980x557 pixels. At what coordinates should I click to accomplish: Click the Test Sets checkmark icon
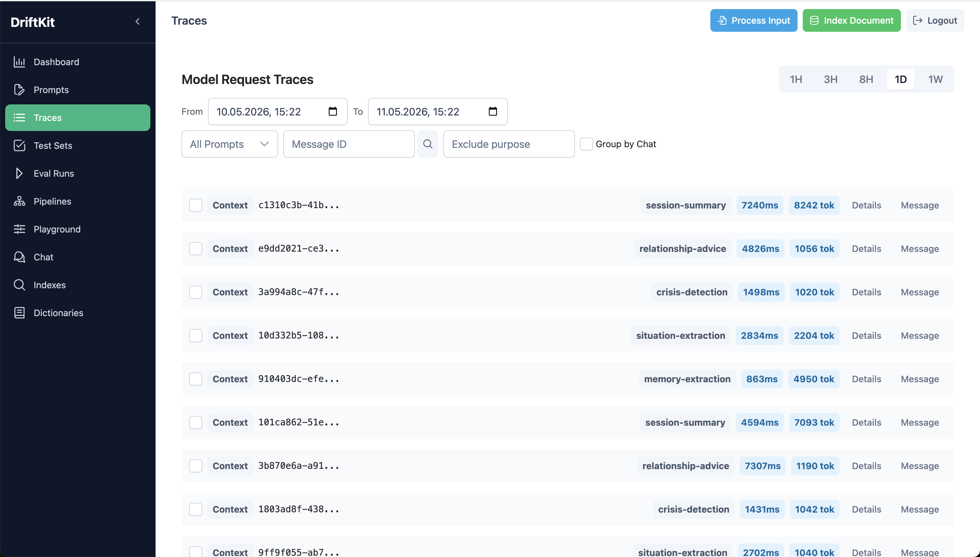pyautogui.click(x=19, y=146)
